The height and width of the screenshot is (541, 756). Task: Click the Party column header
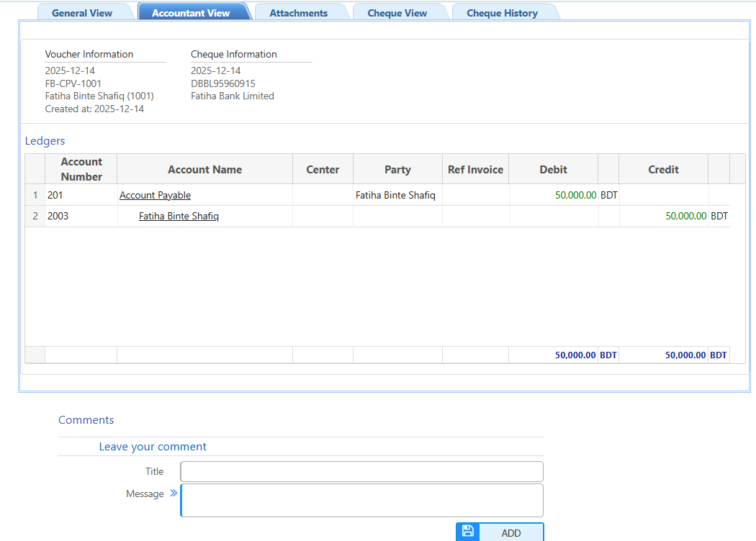pos(397,169)
